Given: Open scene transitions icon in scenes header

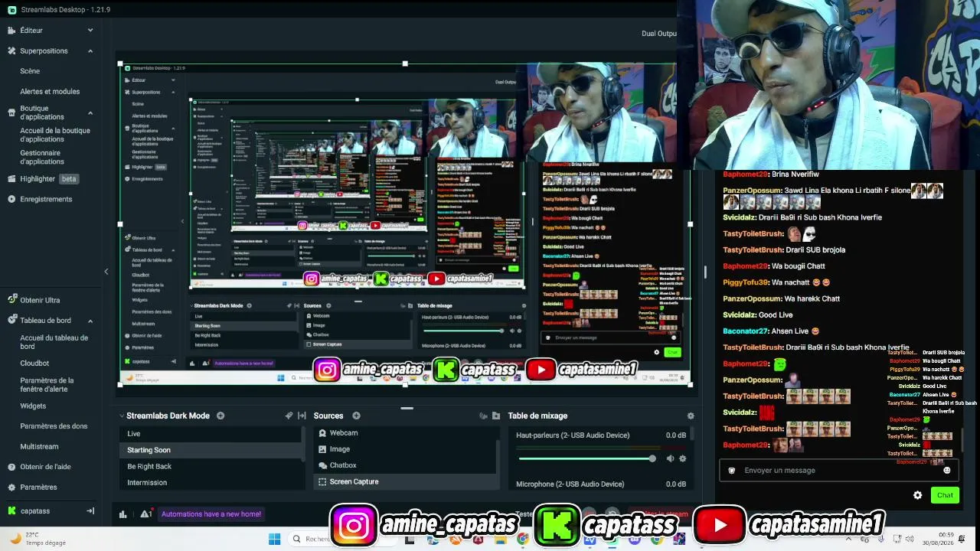Looking at the screenshot, I should [x=302, y=416].
